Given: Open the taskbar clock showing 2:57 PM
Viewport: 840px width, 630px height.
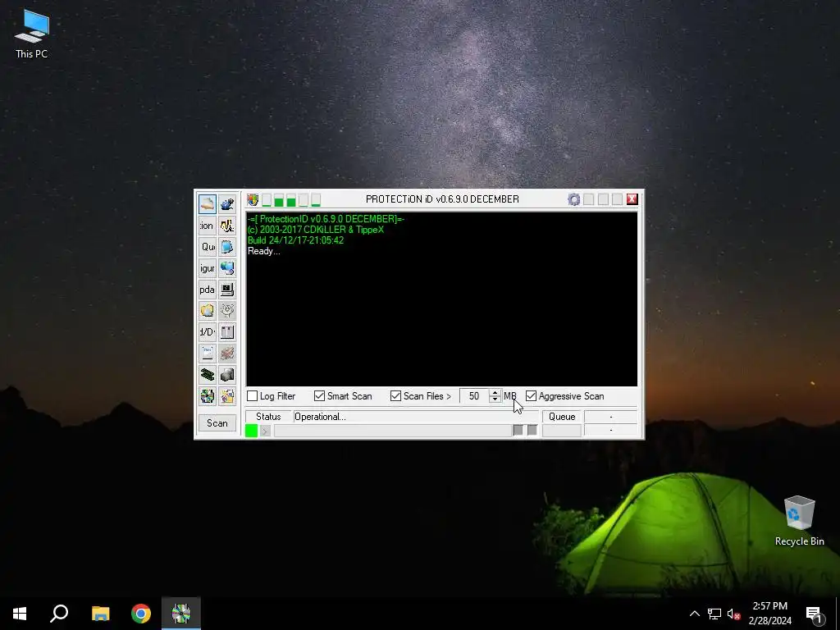Looking at the screenshot, I should click(x=769, y=614).
